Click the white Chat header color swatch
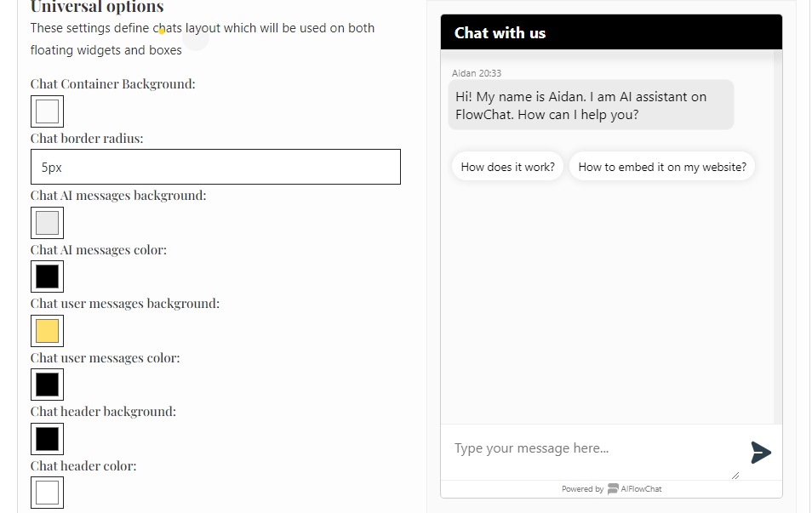812x513 pixels. pos(47,492)
